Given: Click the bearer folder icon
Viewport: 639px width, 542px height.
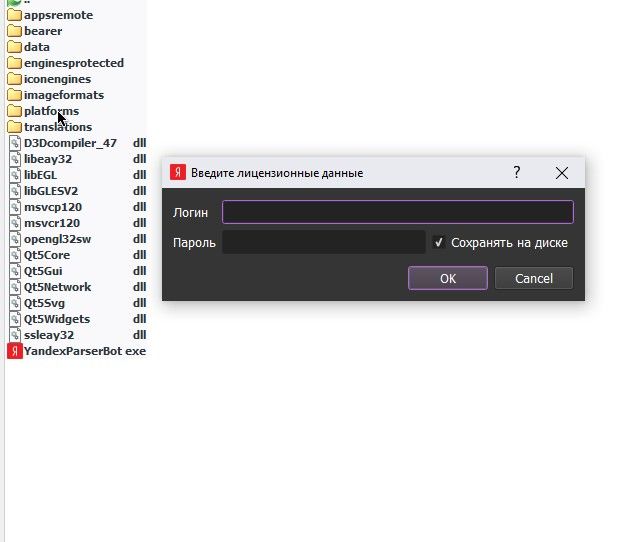Looking at the screenshot, I should point(14,31).
